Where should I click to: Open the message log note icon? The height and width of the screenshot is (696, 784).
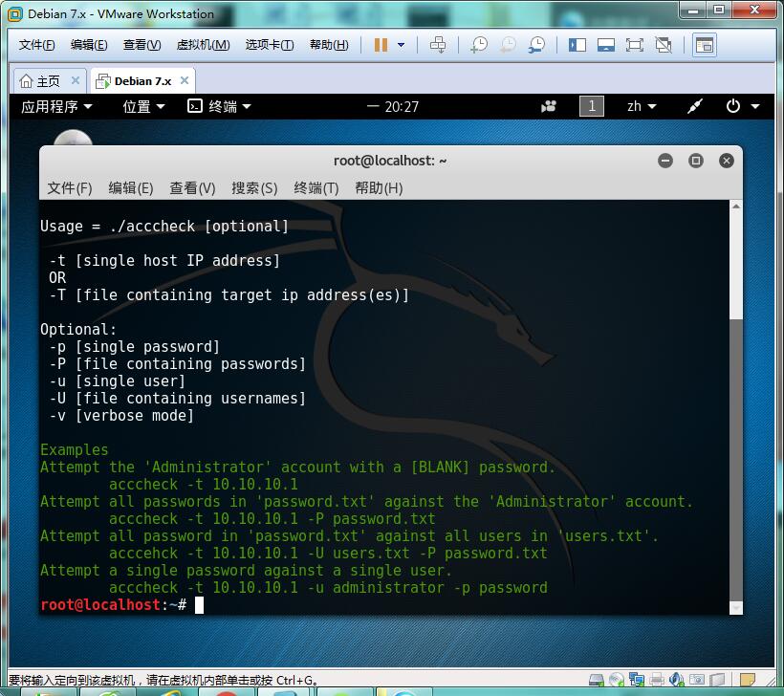[748, 680]
